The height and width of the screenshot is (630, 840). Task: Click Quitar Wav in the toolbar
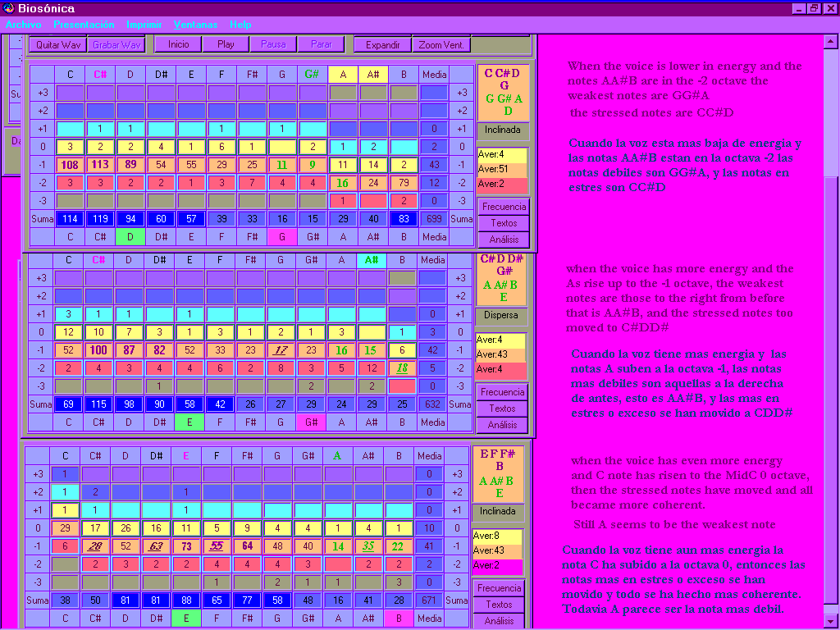59,44
